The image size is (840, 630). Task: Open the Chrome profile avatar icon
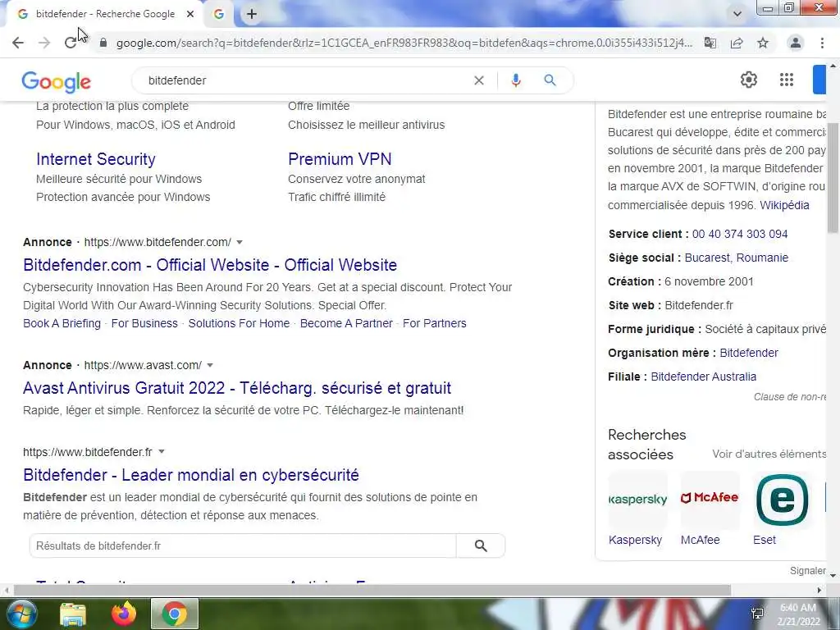tap(796, 43)
